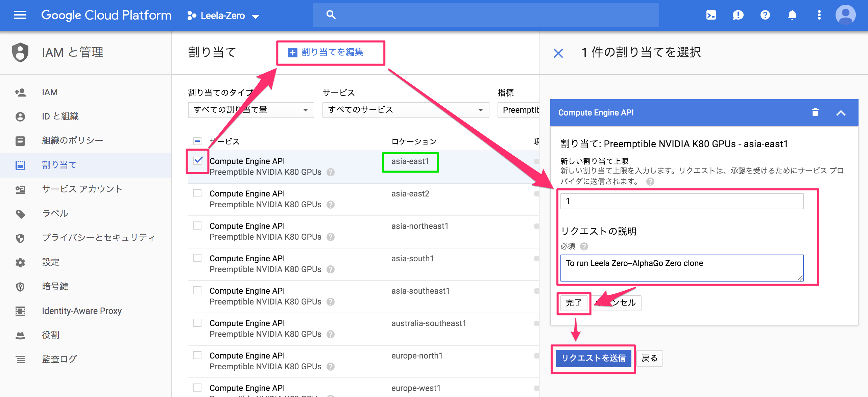This screenshot has width=868, height=397.
Task: Click help icon on asia-northeast1 K80 row
Action: click(x=331, y=237)
